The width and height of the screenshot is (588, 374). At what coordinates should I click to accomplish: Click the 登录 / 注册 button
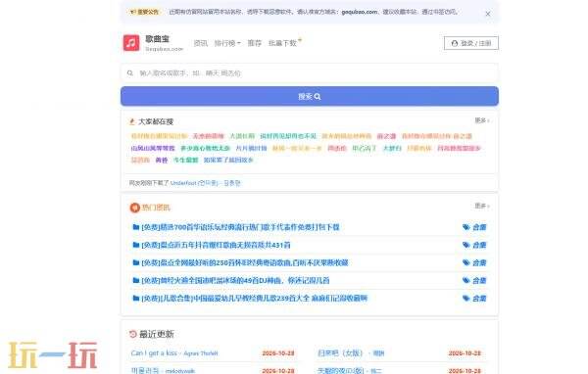(471, 43)
